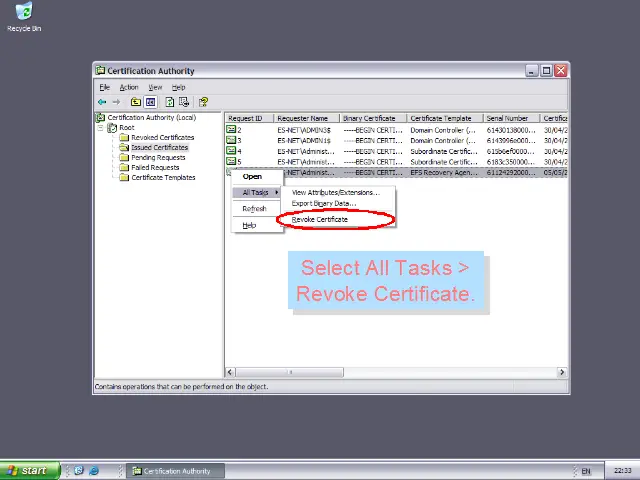Launch Internet Explorer from Quick Launch
The width and height of the screenshot is (640, 480).
pyautogui.click(x=93, y=470)
